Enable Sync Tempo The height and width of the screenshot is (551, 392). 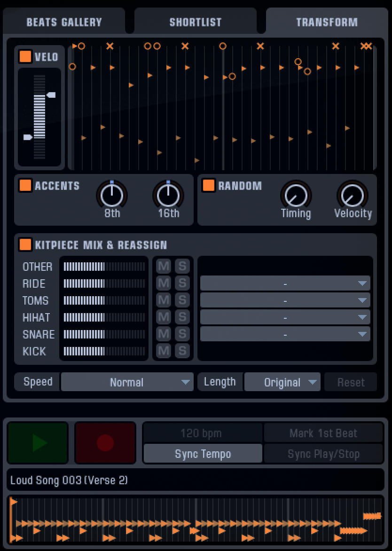[x=202, y=453]
